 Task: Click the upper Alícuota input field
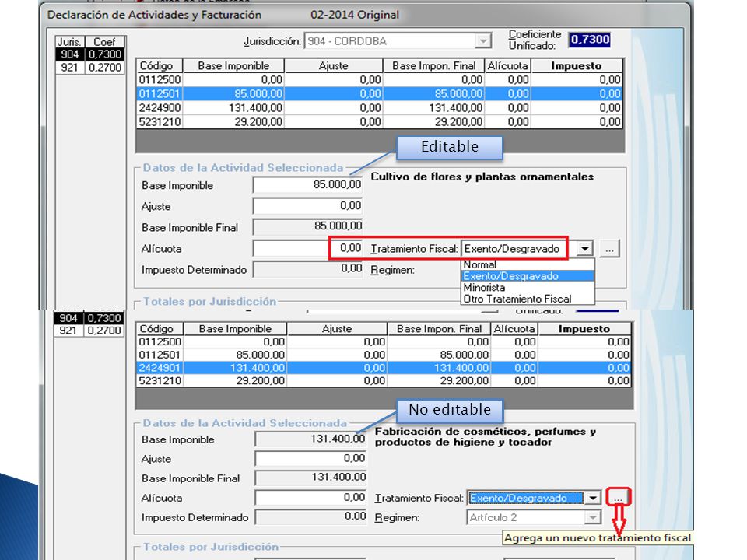[308, 248]
